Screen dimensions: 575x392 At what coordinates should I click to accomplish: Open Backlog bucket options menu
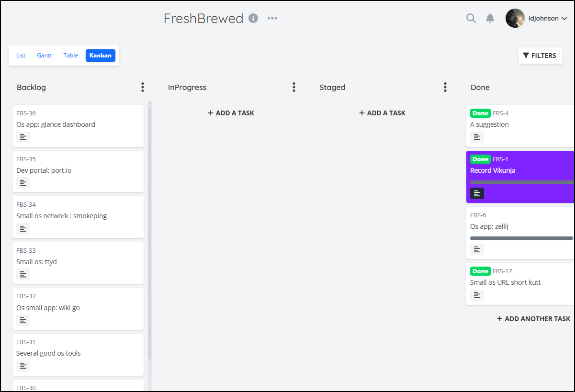tap(142, 87)
